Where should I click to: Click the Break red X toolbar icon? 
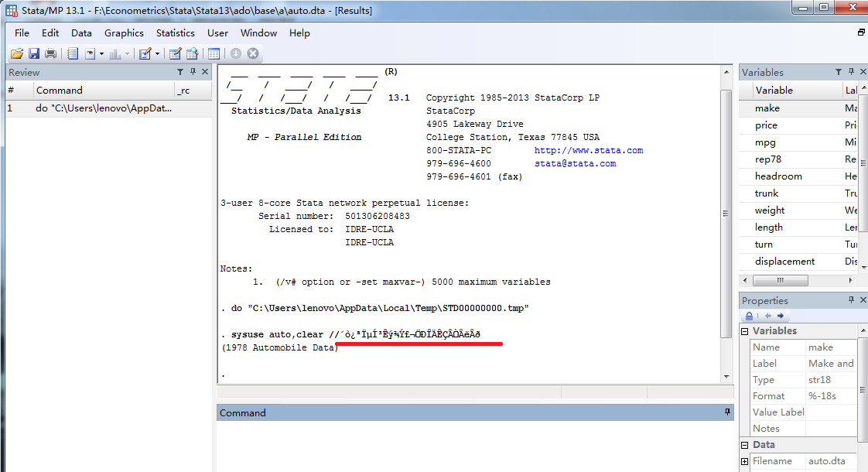(x=253, y=53)
